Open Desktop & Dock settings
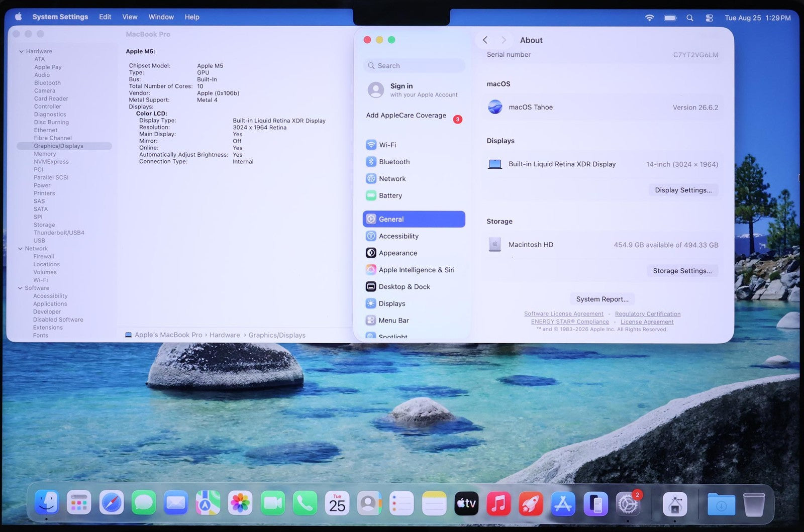Viewport: 804px width, 532px height. tap(414, 286)
